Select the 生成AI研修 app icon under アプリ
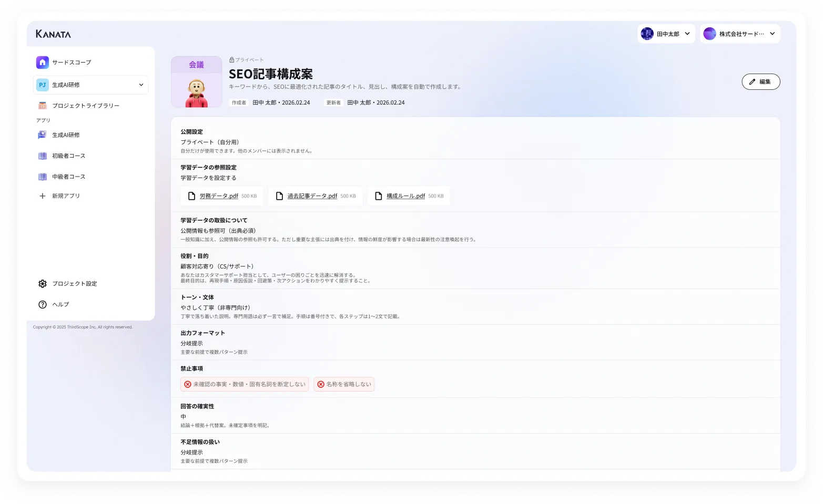Screen dimensions: 823x504 coord(42,135)
